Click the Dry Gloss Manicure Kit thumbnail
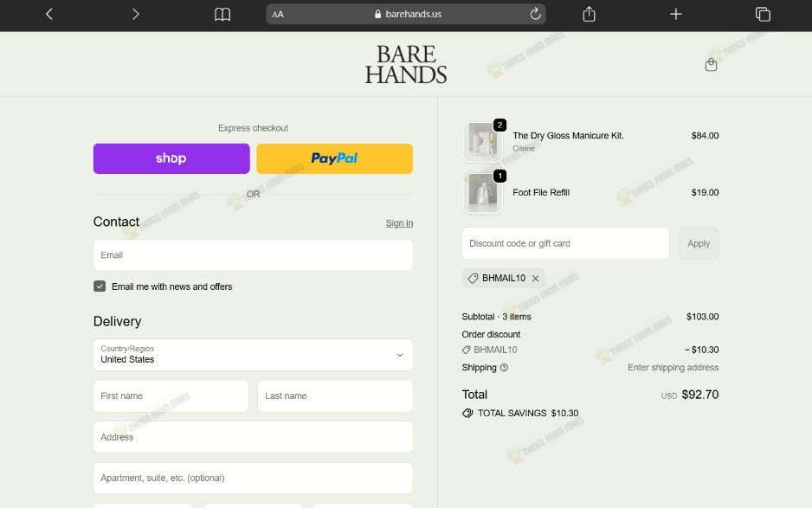812x508 pixels. [482, 142]
